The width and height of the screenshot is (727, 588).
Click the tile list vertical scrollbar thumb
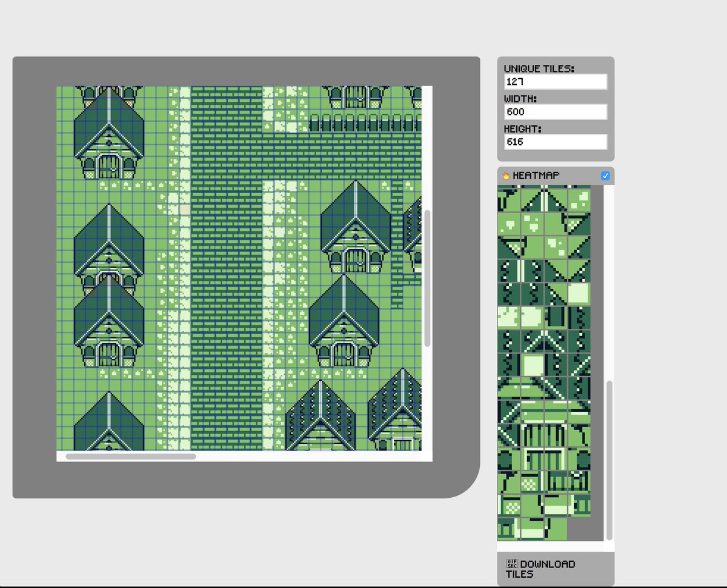tap(609, 460)
